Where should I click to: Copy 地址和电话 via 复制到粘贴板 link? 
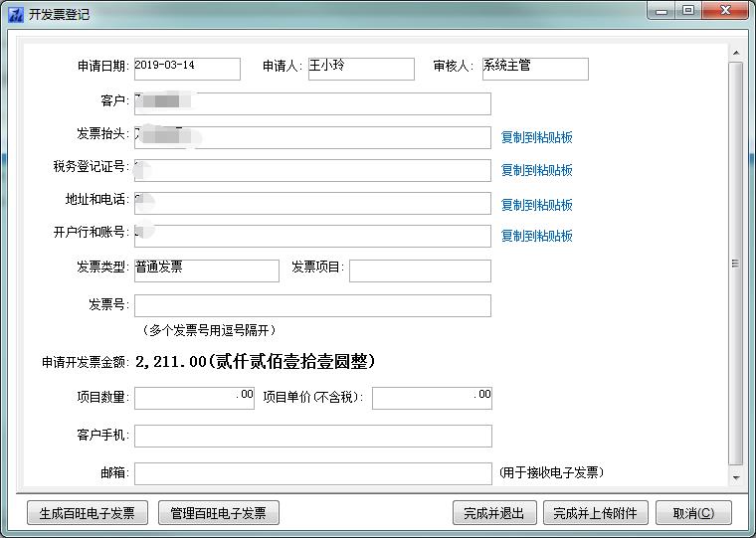coord(536,205)
